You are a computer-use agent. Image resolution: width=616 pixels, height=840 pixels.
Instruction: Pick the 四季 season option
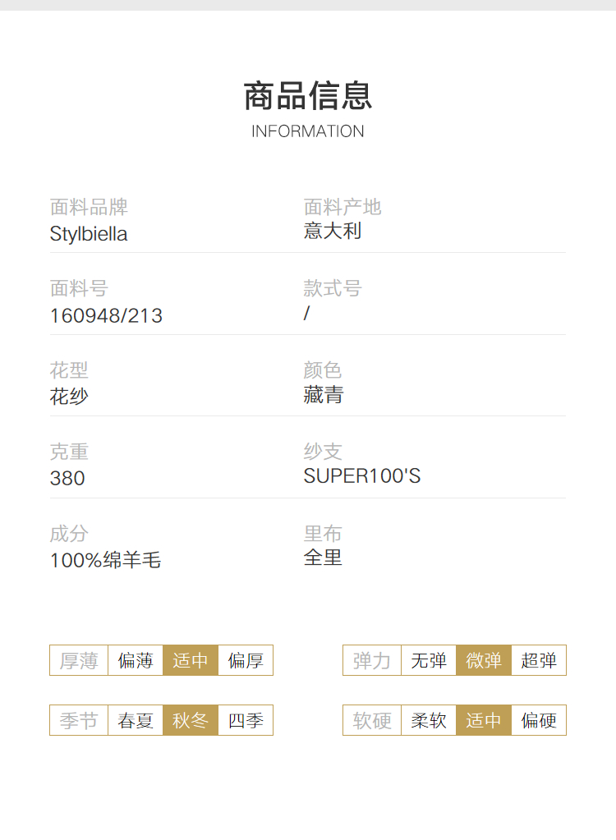tap(246, 720)
